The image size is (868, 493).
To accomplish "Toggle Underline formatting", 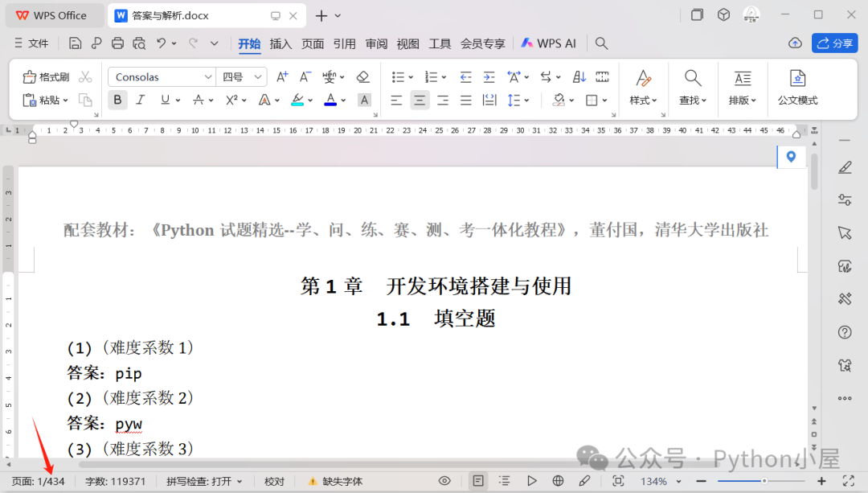I will click(x=165, y=101).
